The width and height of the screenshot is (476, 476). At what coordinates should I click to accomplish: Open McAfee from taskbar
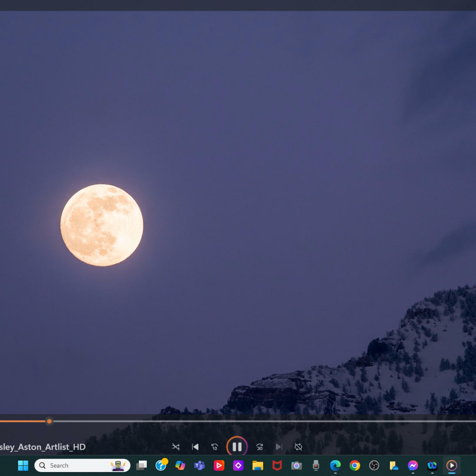(x=277, y=465)
